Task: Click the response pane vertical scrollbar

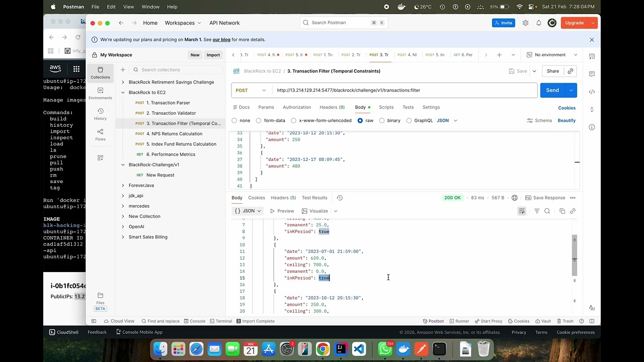Action: point(575,255)
